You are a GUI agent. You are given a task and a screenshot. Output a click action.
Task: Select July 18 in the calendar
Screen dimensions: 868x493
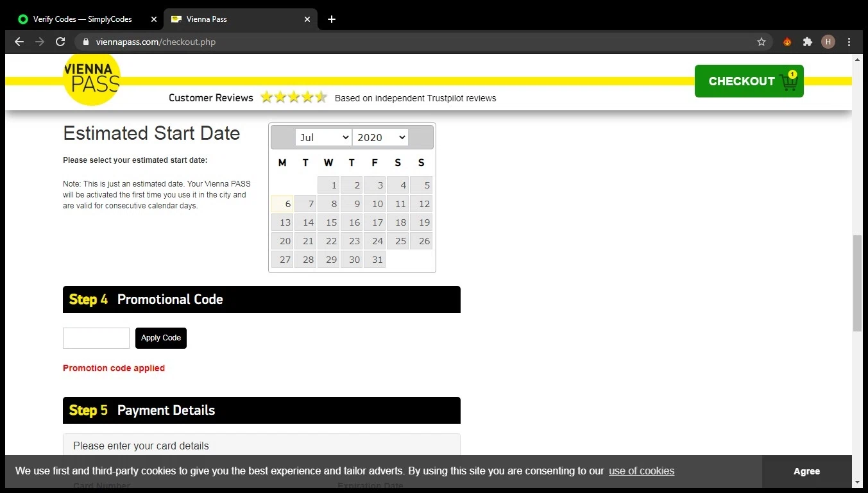398,222
